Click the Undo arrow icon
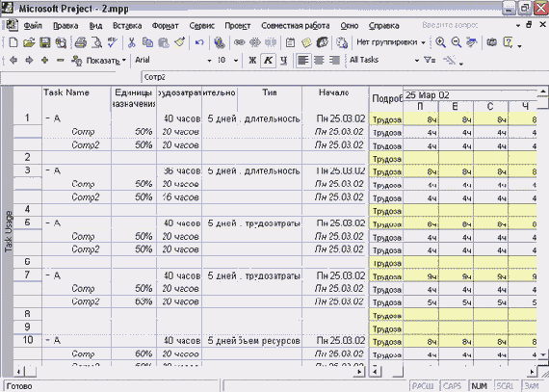 pyautogui.click(x=199, y=42)
